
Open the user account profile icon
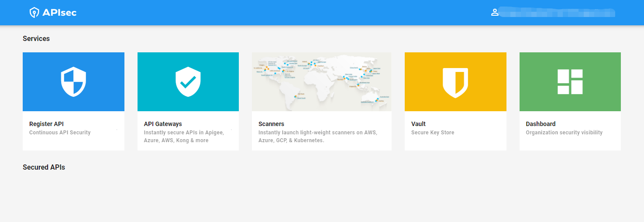[495, 12]
